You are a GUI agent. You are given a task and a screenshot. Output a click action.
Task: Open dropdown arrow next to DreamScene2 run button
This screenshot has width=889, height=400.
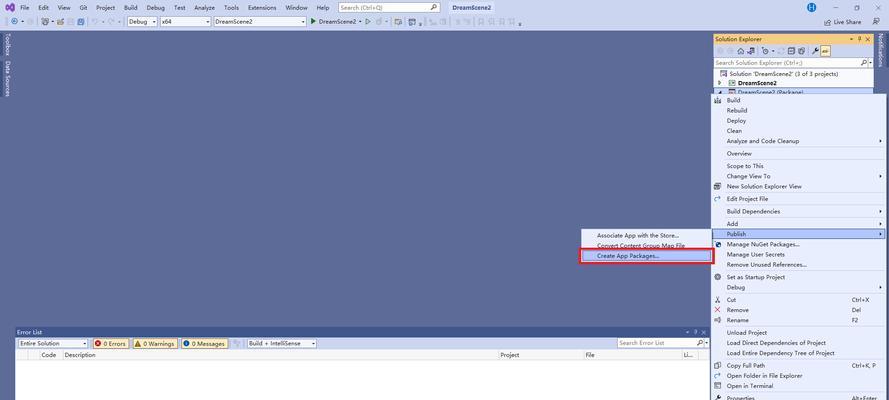(x=360, y=22)
